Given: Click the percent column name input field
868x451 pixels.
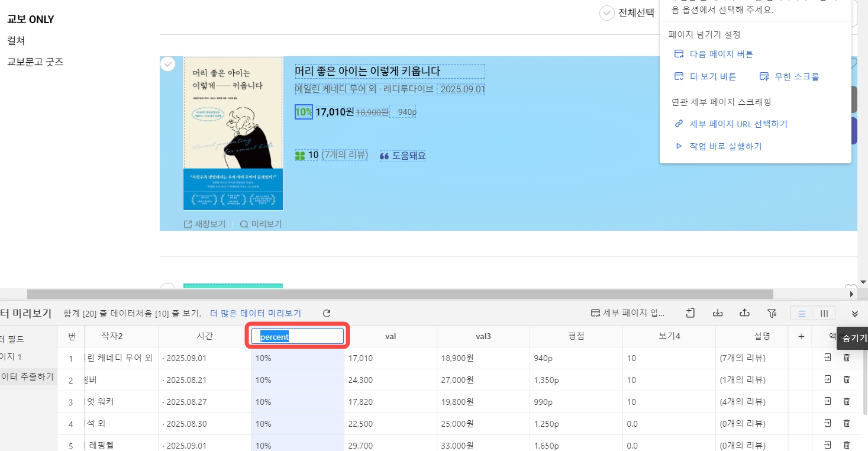Looking at the screenshot, I should pyautogui.click(x=298, y=336).
